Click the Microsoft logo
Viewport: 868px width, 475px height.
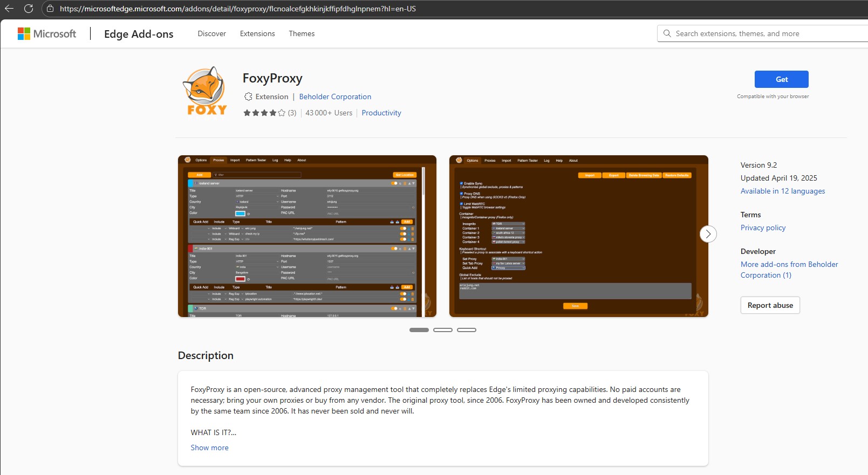coord(47,33)
